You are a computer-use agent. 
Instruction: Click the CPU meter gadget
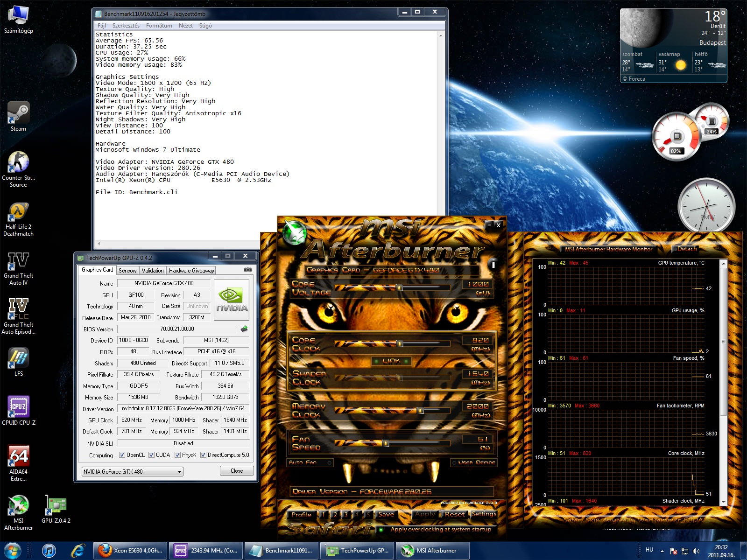(677, 137)
